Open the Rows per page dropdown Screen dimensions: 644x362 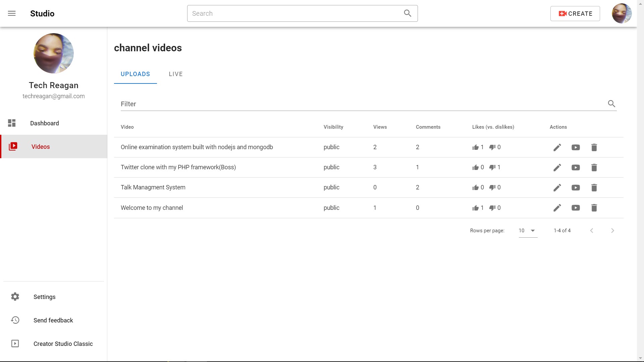tap(528, 231)
